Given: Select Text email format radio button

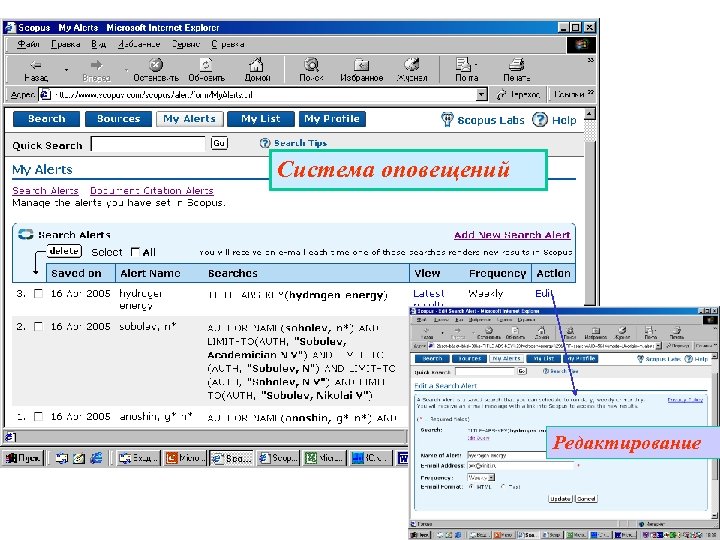Looking at the screenshot, I should [x=503, y=487].
